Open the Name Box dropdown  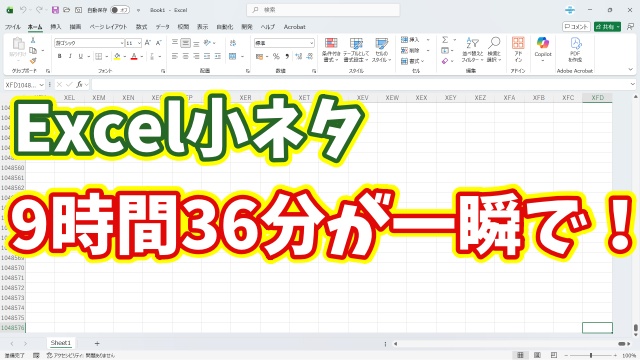click(41, 85)
